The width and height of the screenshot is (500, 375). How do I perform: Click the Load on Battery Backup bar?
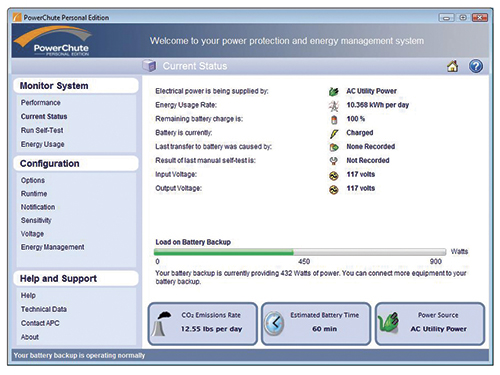(x=300, y=252)
